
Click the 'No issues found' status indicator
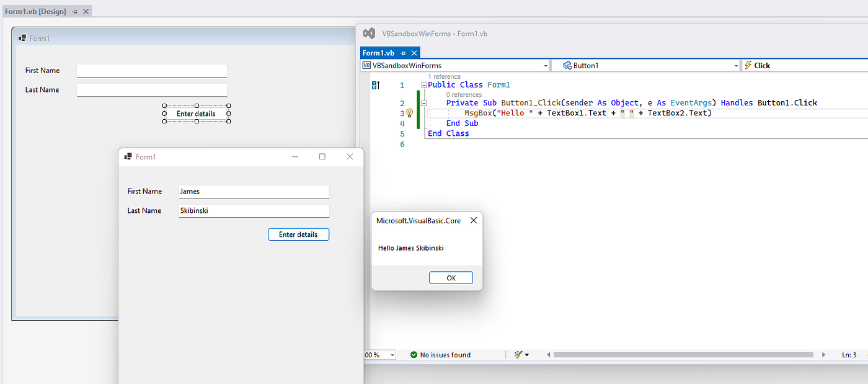[440, 355]
